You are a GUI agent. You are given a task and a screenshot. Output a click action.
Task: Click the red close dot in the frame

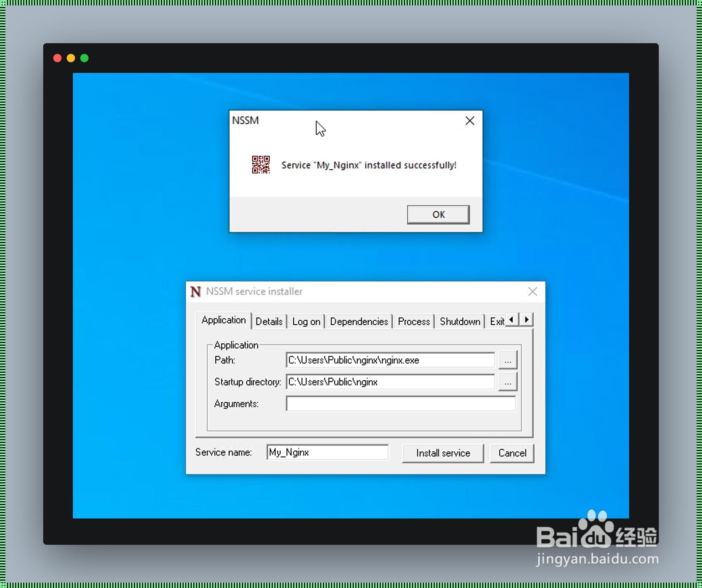click(57, 58)
